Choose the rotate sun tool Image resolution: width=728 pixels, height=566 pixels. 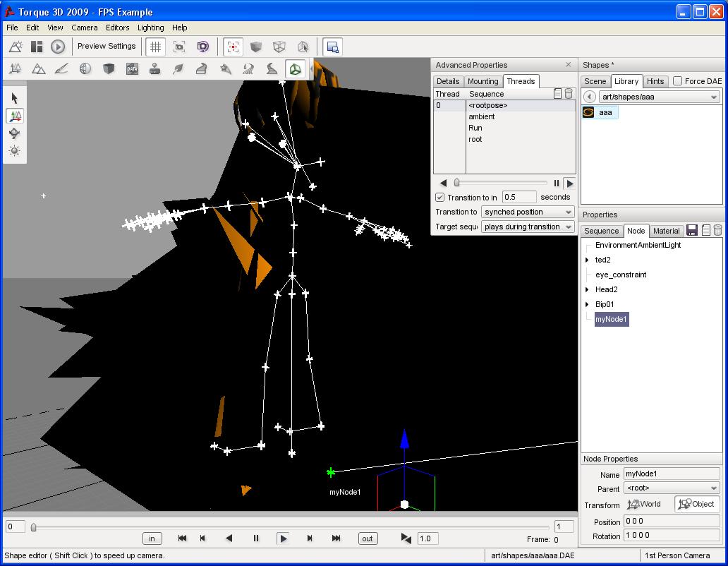tap(14, 151)
